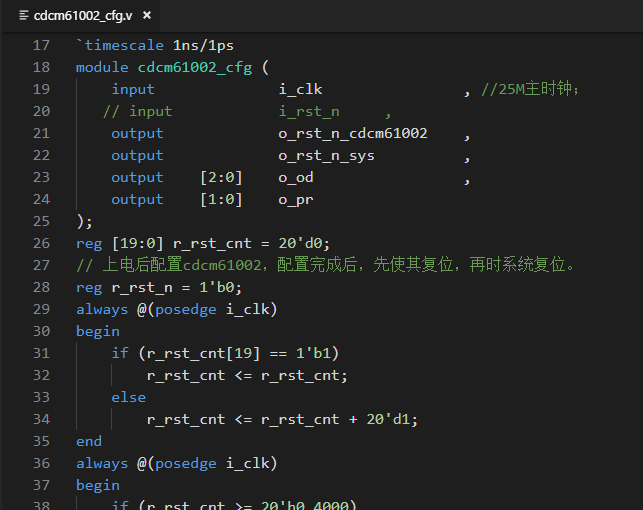Click the o_pr output port name
This screenshot has height=510, width=643.
295,199
